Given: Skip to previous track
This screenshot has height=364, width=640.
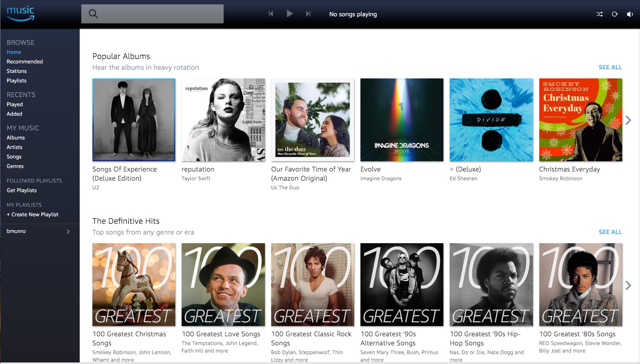Looking at the screenshot, I should pyautogui.click(x=271, y=14).
